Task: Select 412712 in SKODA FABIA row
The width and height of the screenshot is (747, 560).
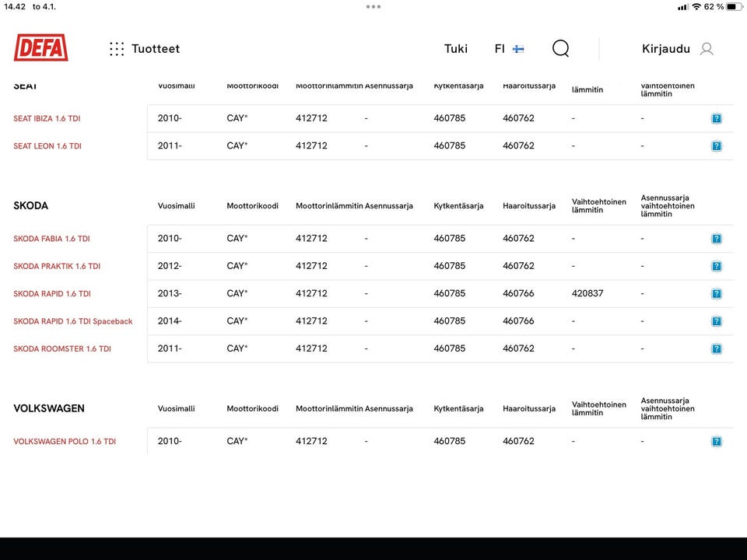Action: coord(311,238)
